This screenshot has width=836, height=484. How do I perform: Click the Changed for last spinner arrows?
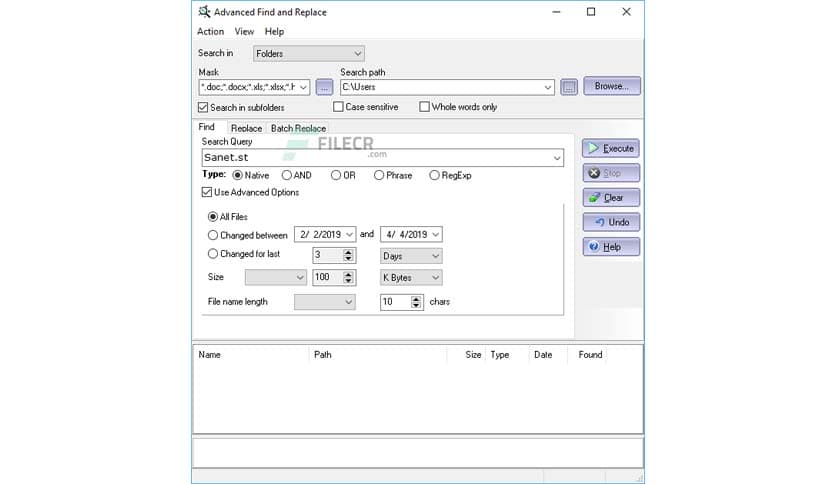click(x=348, y=255)
